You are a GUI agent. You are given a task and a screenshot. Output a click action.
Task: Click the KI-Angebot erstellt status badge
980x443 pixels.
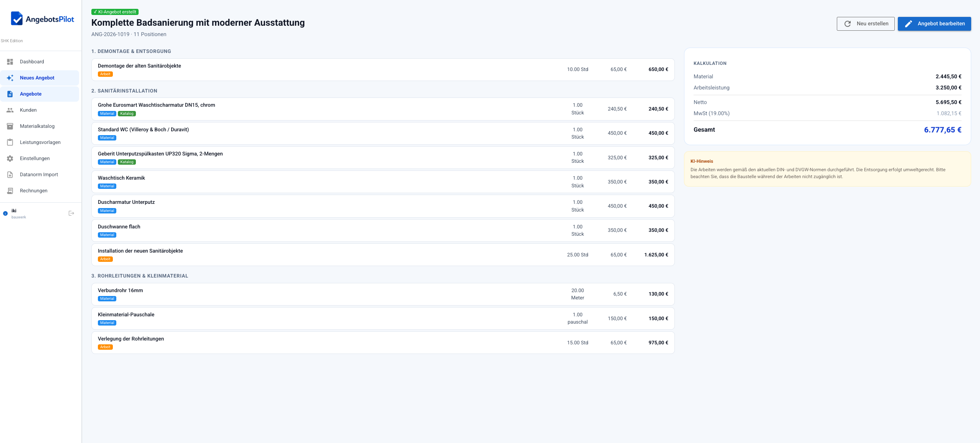[x=115, y=12]
